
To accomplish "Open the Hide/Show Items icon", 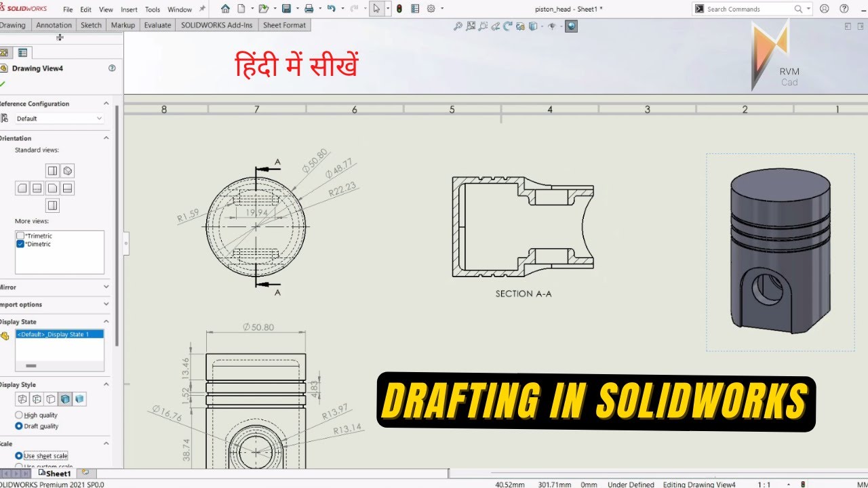I will [x=551, y=26].
